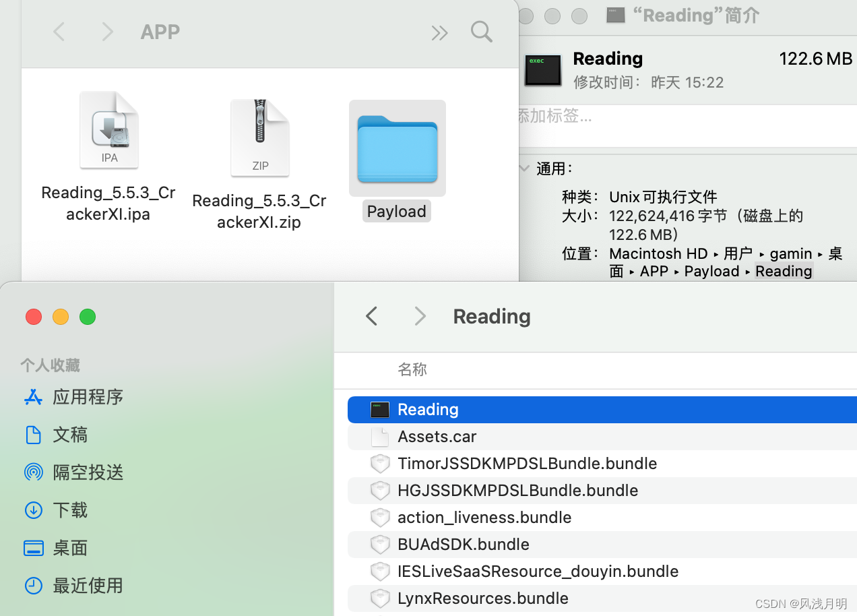Go forward in the APP Finder window
Viewport: 857px width, 616px height.
106,32
